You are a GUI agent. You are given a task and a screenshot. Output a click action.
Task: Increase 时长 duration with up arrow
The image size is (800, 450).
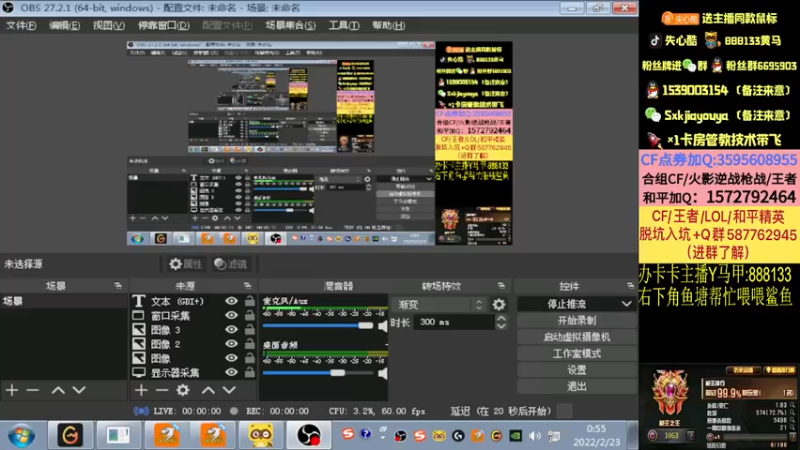(x=502, y=318)
